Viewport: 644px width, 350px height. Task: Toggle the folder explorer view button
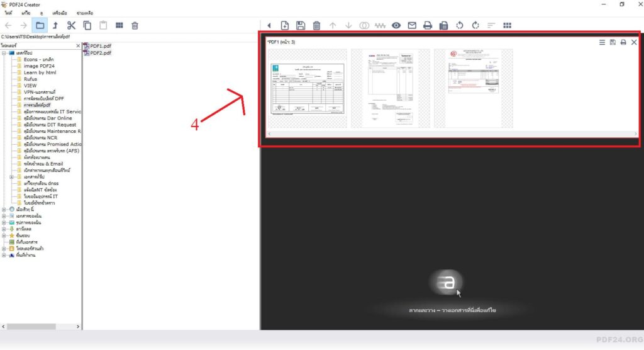[x=40, y=25]
